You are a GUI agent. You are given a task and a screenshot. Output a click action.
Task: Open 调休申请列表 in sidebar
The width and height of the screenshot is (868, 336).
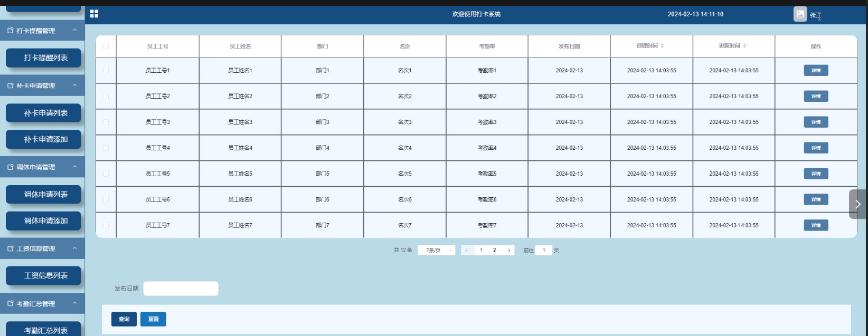[x=43, y=194]
